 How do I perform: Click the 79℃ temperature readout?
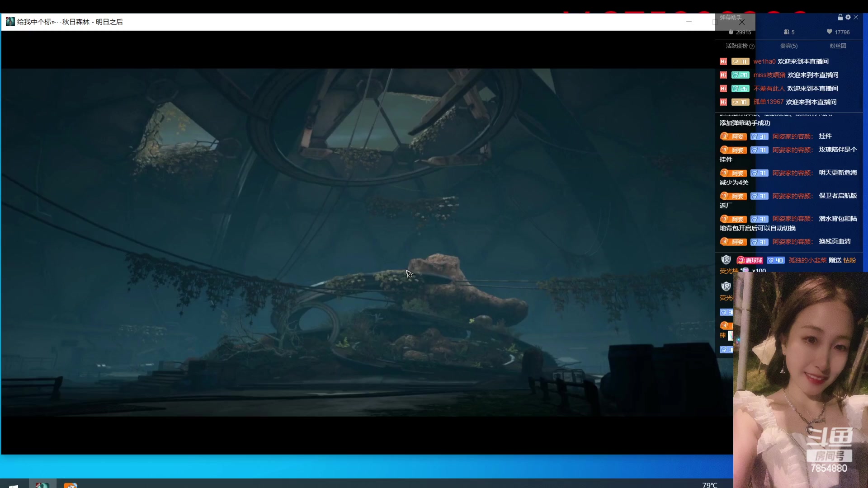710,485
